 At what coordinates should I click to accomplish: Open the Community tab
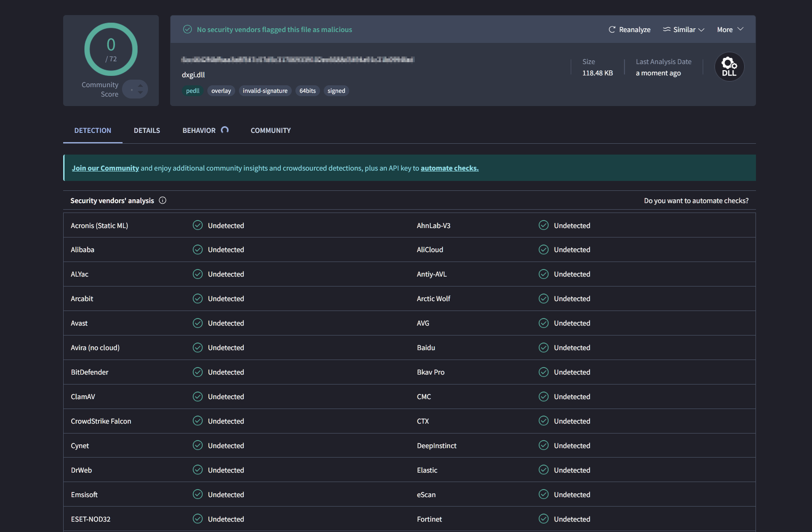[x=270, y=130]
